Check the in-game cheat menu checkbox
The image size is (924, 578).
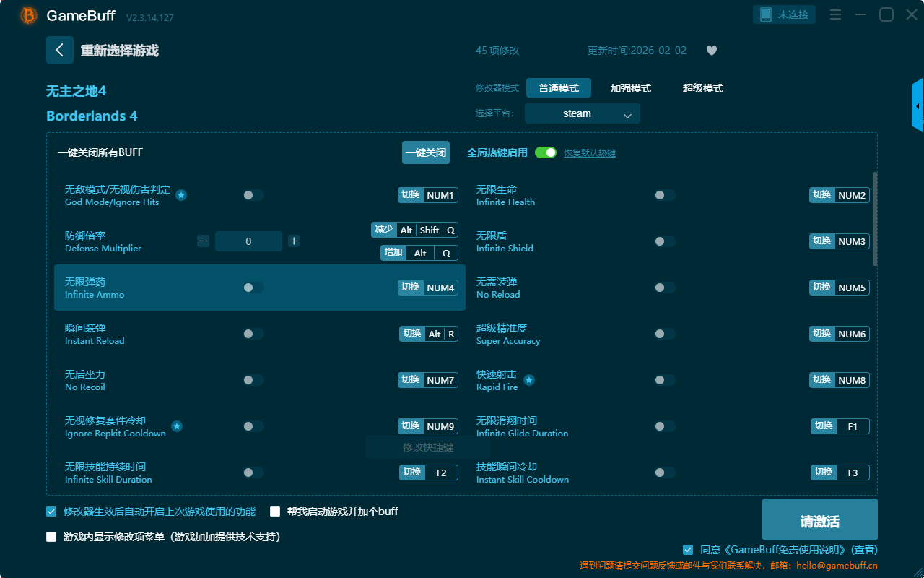pyautogui.click(x=51, y=537)
